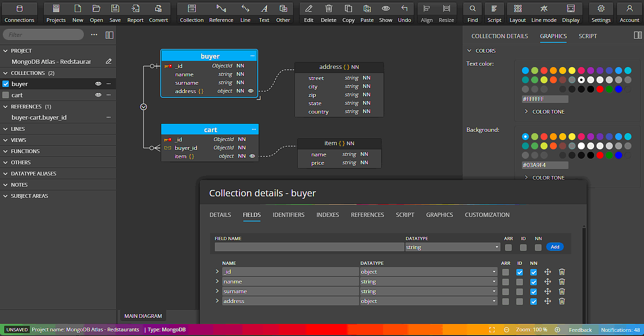This screenshot has width=644, height=336.
Task: Delete the surname field row
Action: click(x=562, y=291)
